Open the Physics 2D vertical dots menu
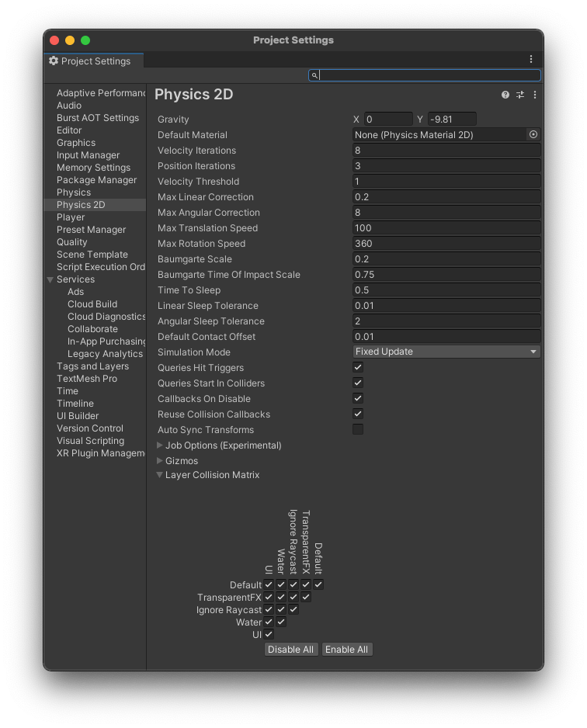 (x=535, y=95)
